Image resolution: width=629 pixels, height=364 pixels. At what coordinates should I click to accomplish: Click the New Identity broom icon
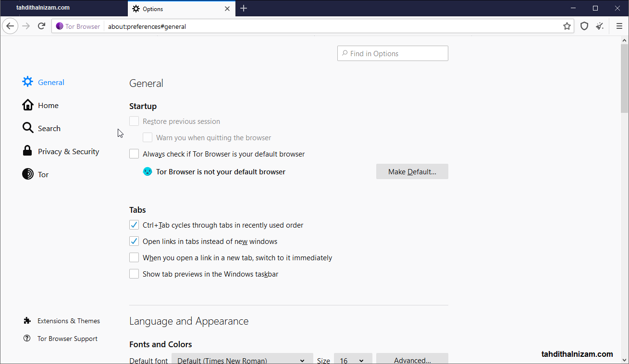[x=600, y=26]
